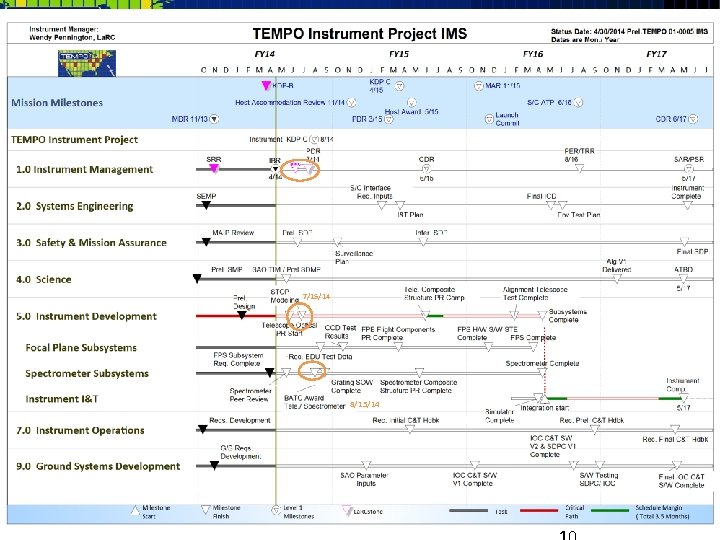Click the FPS Complete milestone triangle

[x=534, y=347]
